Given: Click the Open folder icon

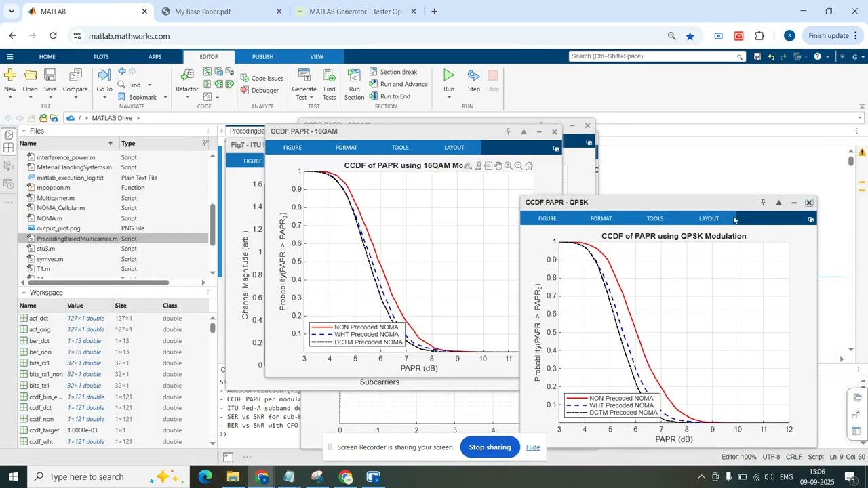Looking at the screenshot, I should tap(31, 75).
